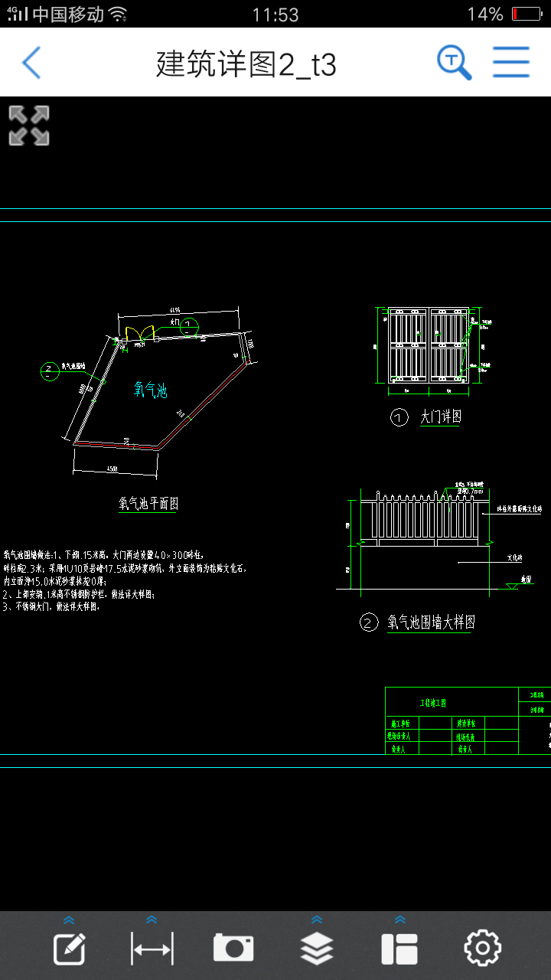This screenshot has height=980, width=551.
Task: Open the hamburger menu
Action: (x=511, y=62)
